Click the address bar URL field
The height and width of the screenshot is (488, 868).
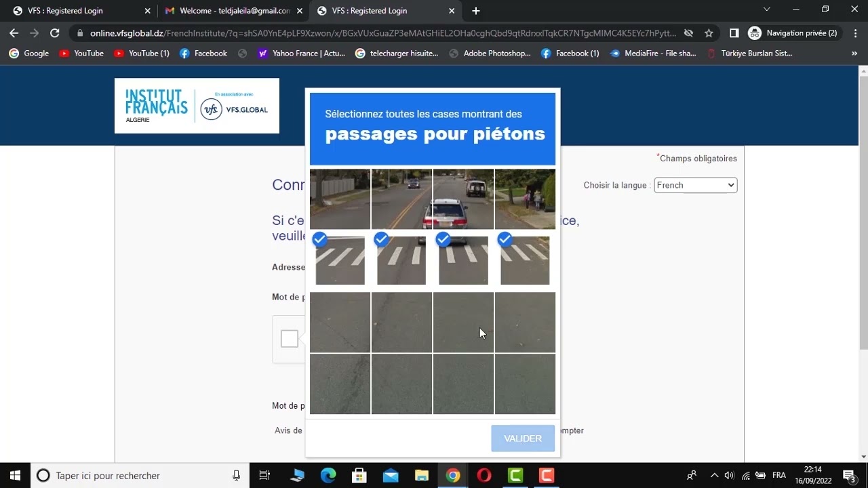(x=383, y=33)
